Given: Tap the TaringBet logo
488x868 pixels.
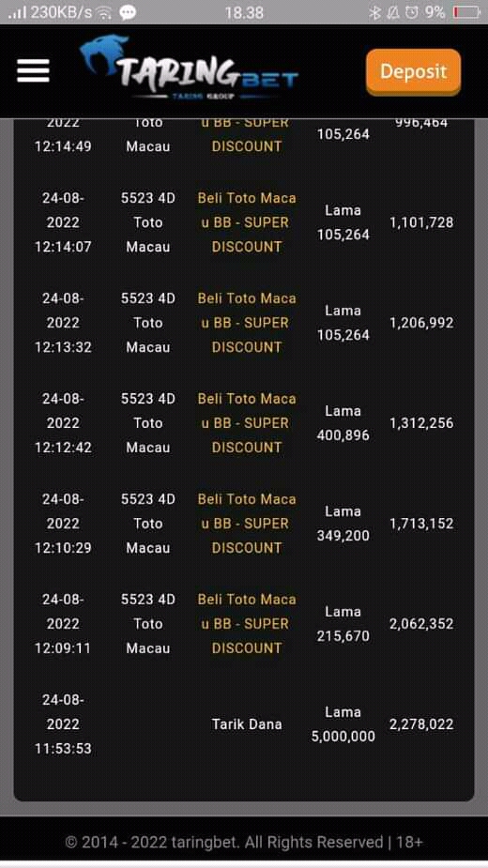Looking at the screenshot, I should pos(189,69).
